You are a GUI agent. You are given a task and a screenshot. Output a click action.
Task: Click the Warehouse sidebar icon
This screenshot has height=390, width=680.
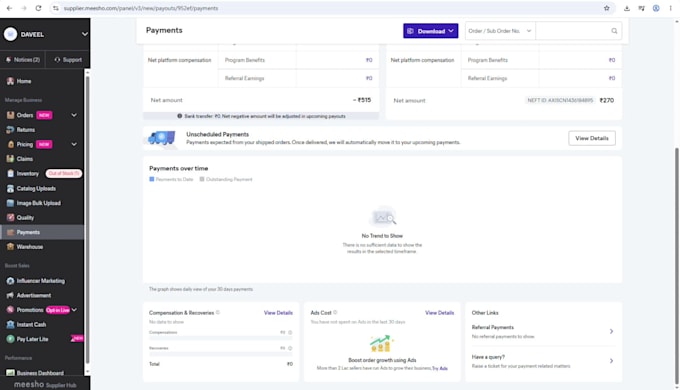(x=10, y=247)
